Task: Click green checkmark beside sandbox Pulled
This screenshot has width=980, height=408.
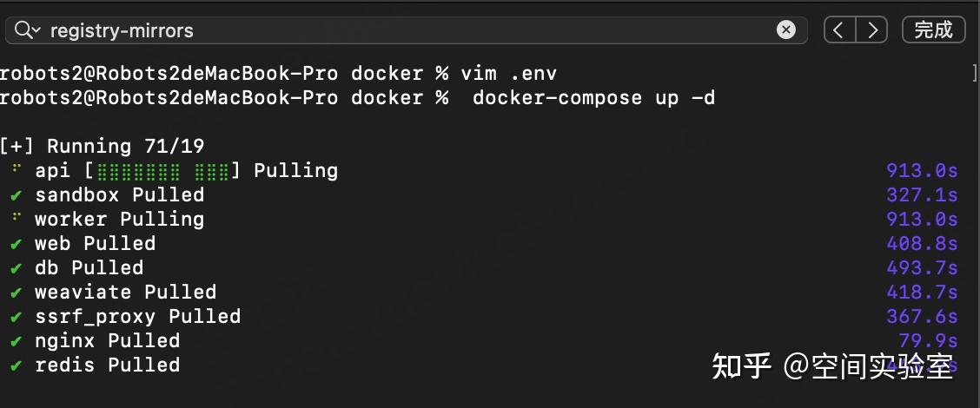Action: click(x=16, y=195)
